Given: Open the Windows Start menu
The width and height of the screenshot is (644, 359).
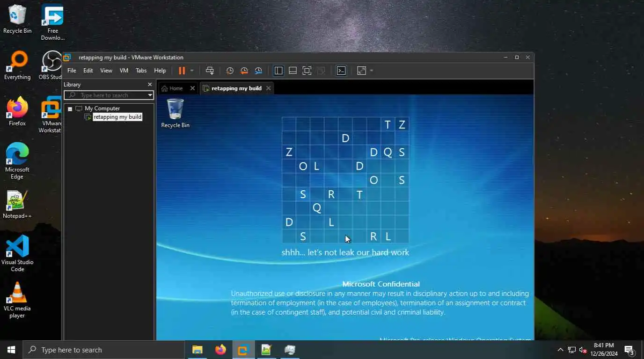Looking at the screenshot, I should pyautogui.click(x=11, y=350).
